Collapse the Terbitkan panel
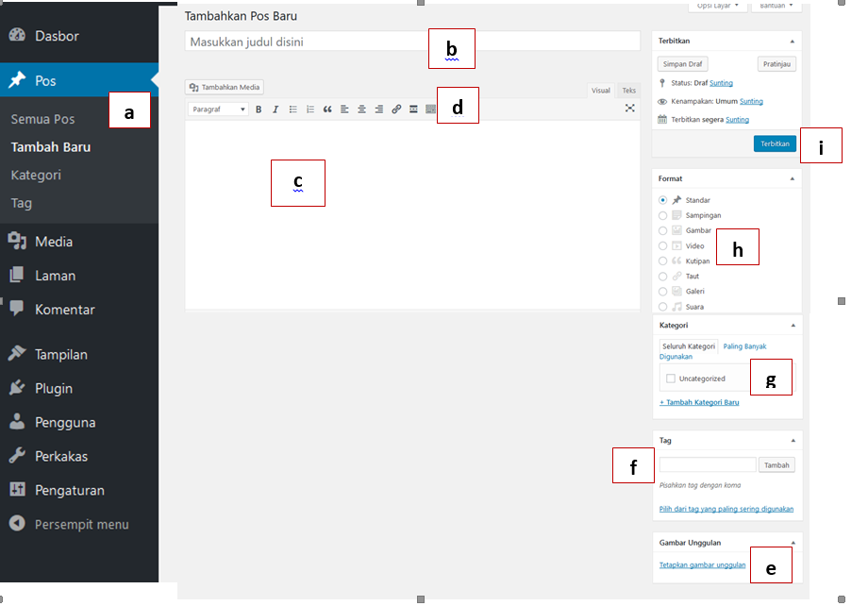 792,42
